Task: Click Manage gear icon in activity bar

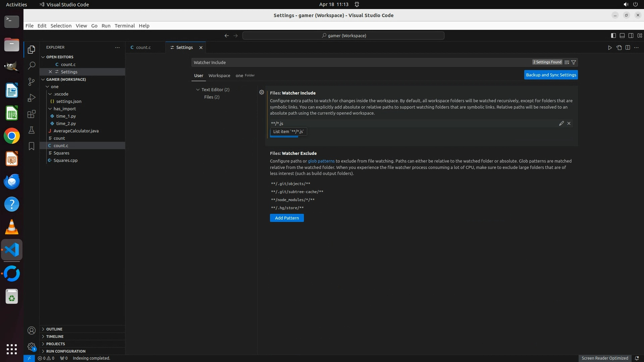Action: click(x=32, y=347)
